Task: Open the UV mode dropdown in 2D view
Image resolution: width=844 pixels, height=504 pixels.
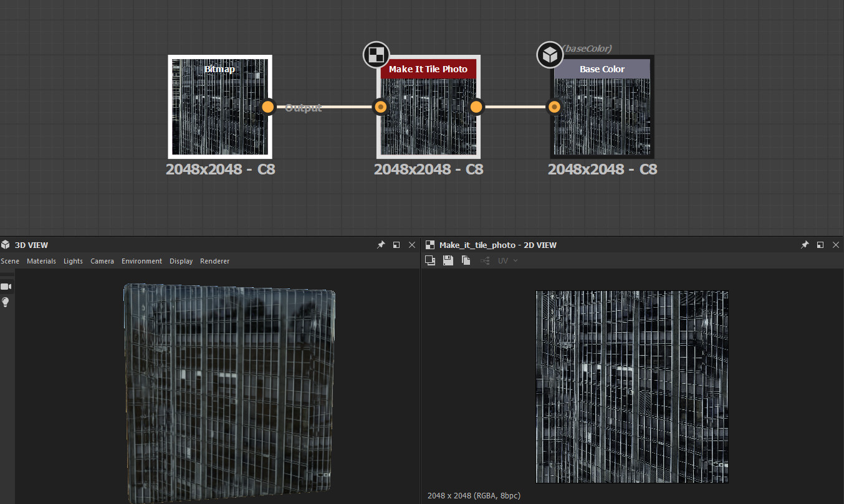Action: pos(506,260)
